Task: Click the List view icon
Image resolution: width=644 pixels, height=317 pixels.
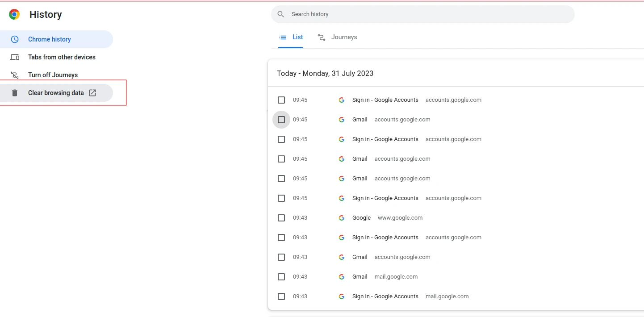Action: (283, 38)
